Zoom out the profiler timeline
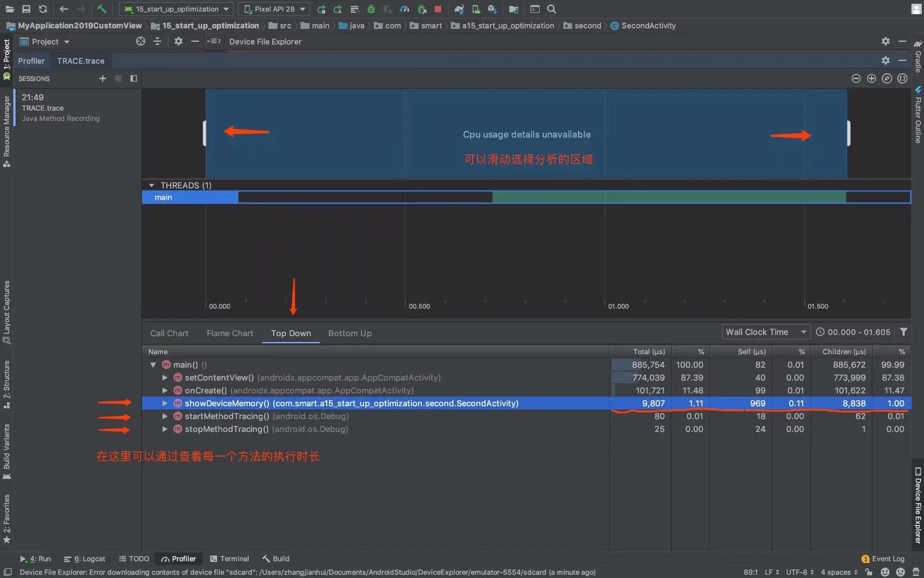The height and width of the screenshot is (578, 924). coord(856,78)
